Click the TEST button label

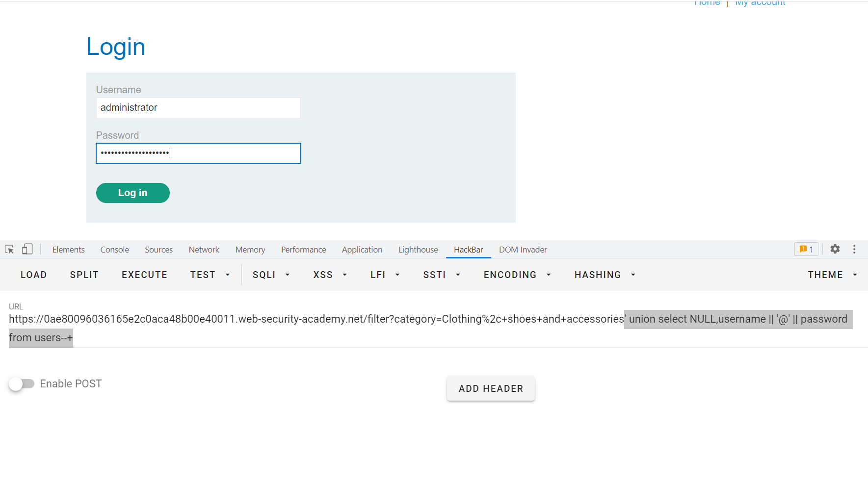click(203, 275)
